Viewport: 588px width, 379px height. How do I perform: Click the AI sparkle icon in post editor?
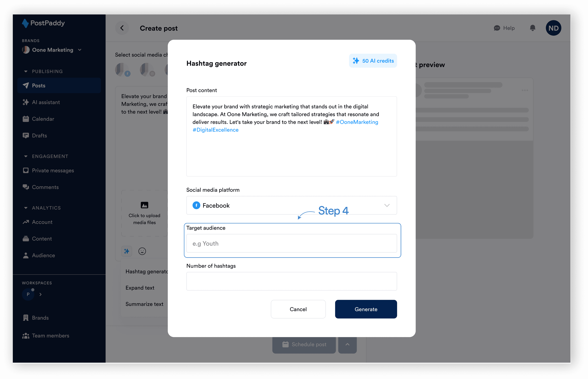click(x=127, y=251)
